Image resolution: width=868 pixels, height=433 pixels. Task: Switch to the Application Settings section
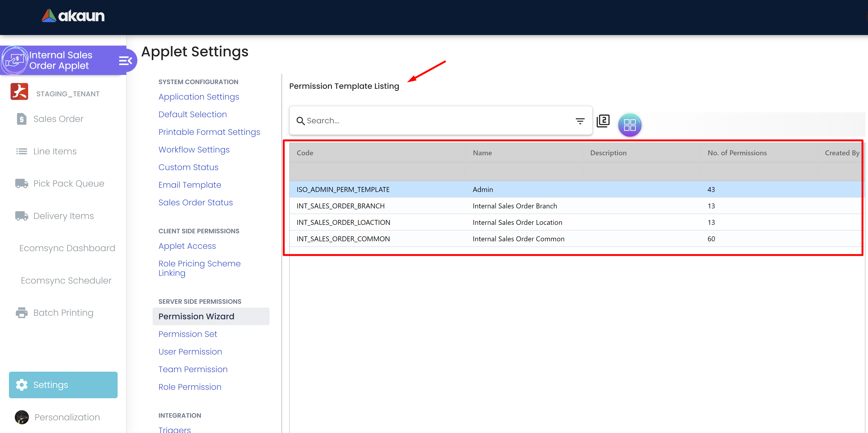point(198,97)
